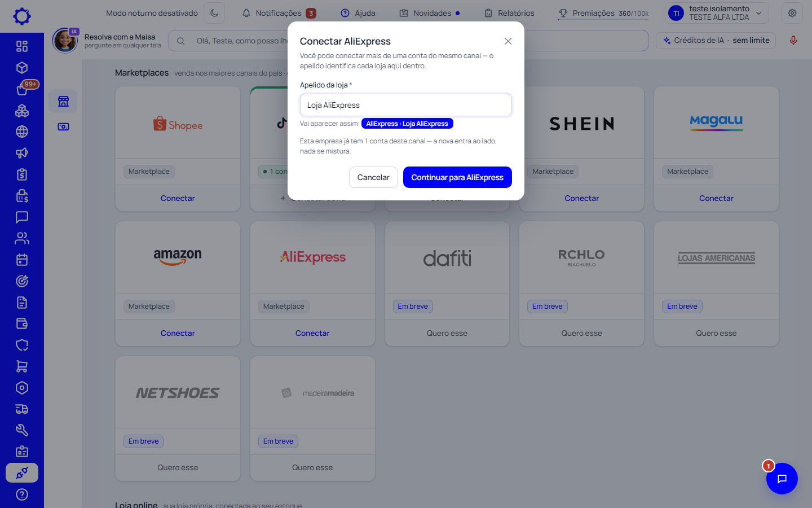Expand the teste isolamento account dropdown
The height and width of the screenshot is (508, 812).
coord(717,13)
